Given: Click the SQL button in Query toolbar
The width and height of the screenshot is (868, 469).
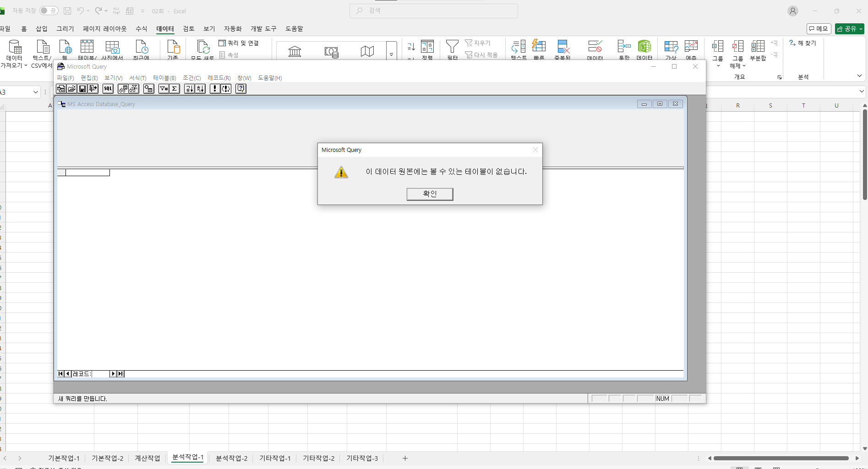Looking at the screenshot, I should pyautogui.click(x=108, y=89).
